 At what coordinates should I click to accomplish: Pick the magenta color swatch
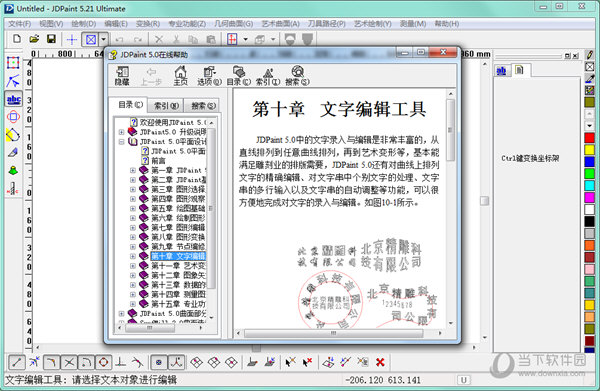click(x=589, y=197)
